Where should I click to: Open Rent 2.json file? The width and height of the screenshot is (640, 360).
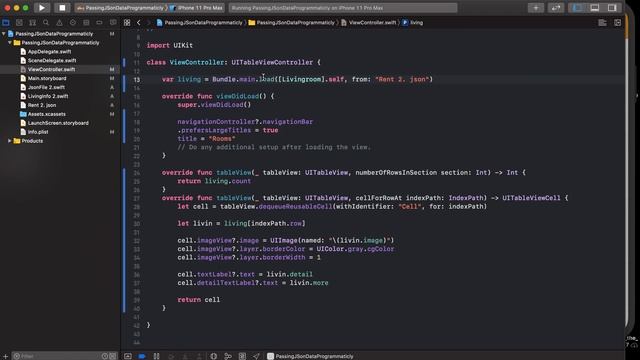42,105
